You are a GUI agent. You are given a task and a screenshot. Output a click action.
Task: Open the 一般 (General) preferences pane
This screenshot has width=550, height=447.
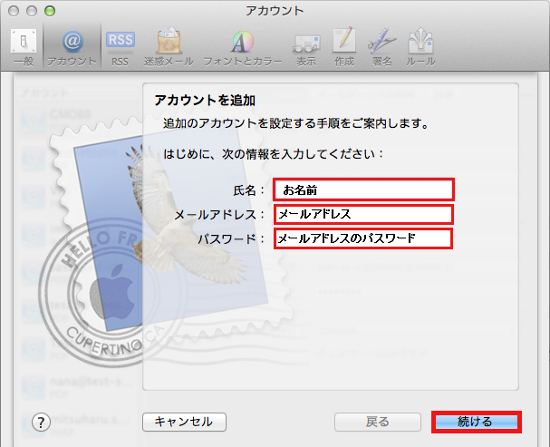click(24, 48)
